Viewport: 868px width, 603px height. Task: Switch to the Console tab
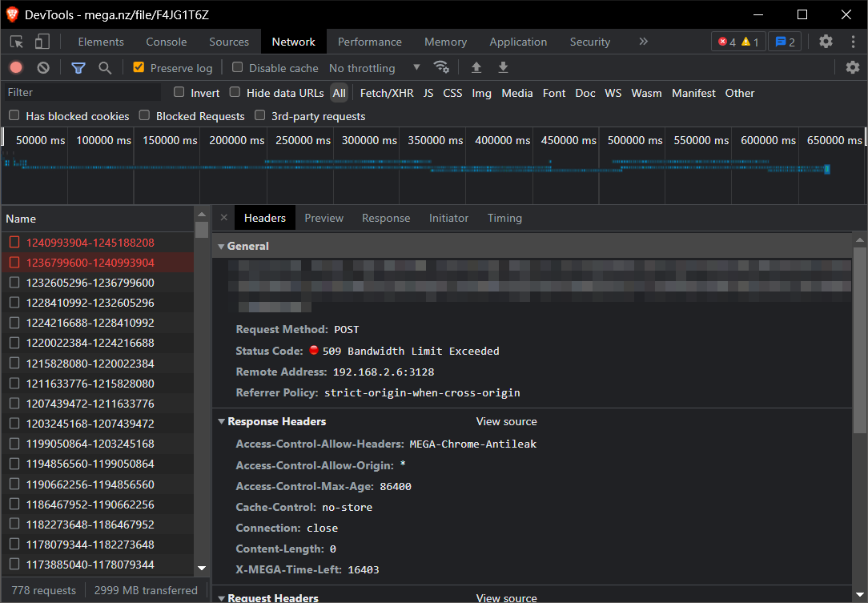166,42
